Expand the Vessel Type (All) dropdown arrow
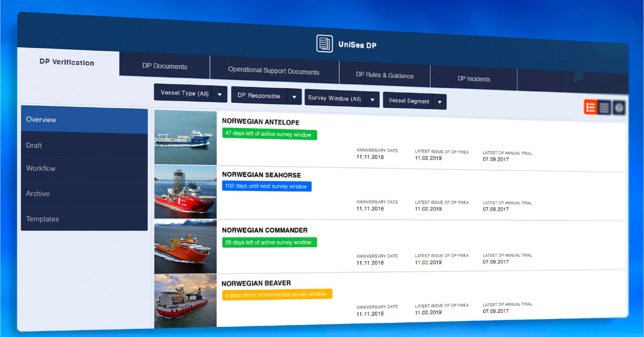Screen dimensions: 644x337 [219, 94]
